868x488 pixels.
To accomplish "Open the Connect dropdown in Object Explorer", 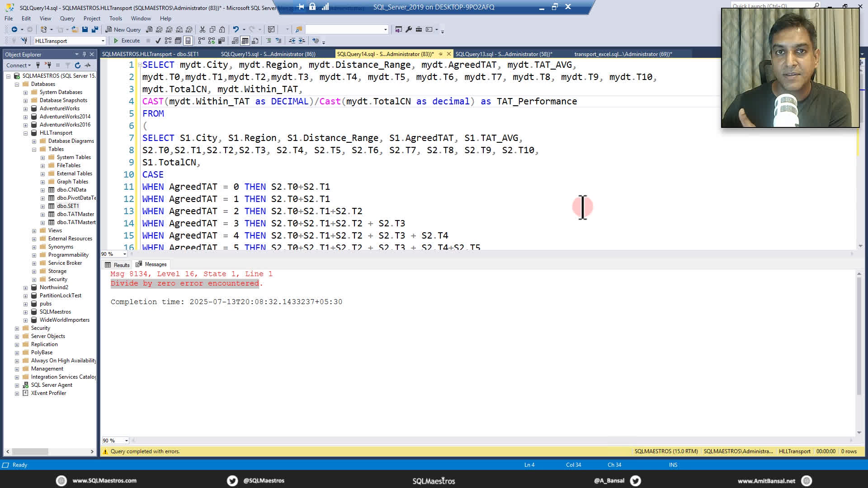I will [19, 66].
